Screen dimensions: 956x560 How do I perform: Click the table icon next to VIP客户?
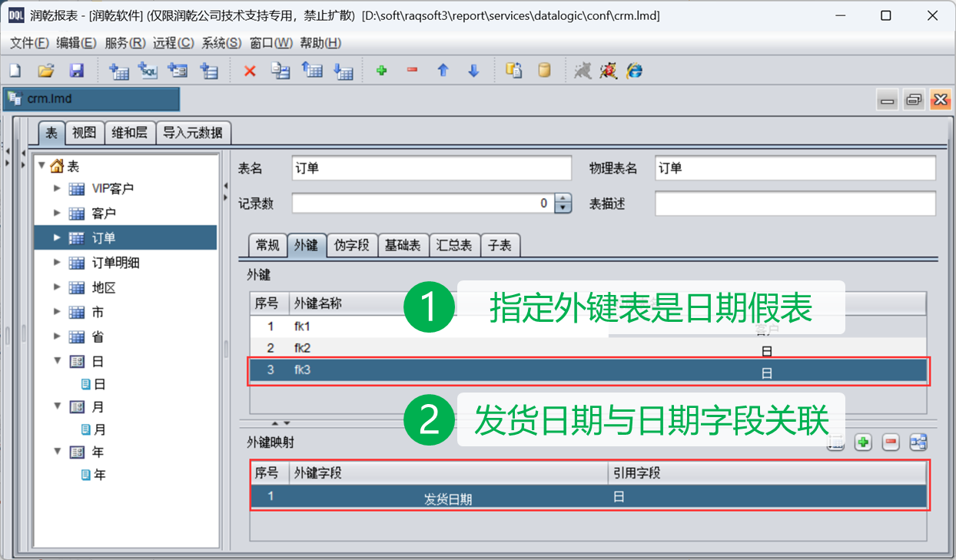(x=77, y=189)
